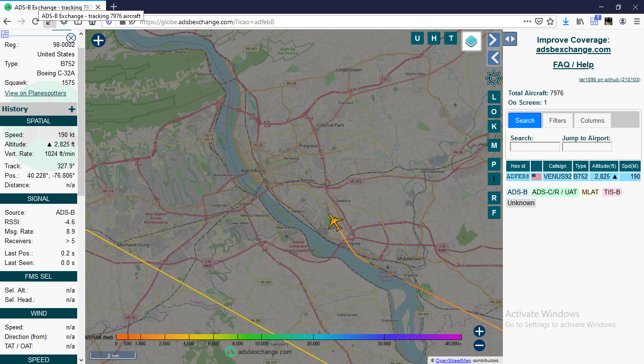The image size is (644, 364).
Task: Click the orange aircraft icon on the map
Action: 335,222
